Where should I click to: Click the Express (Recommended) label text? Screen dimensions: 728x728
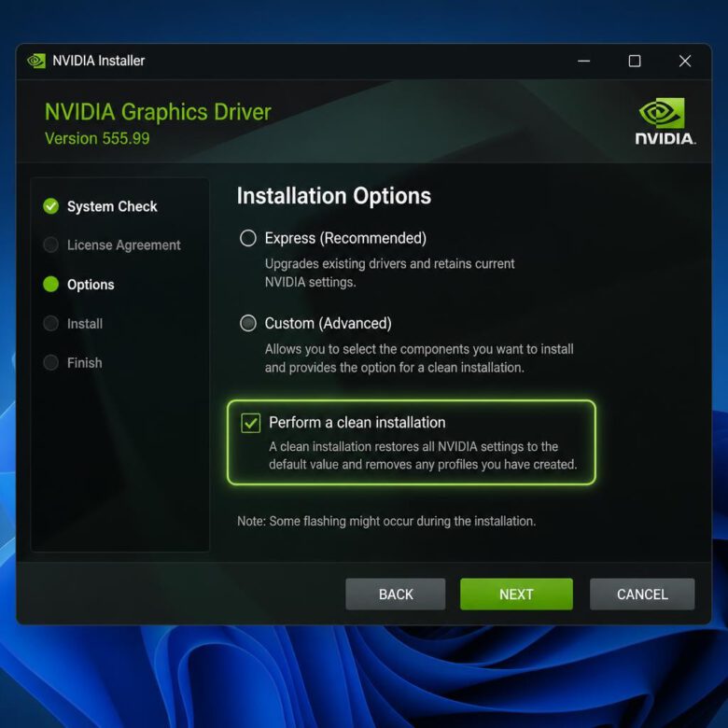pos(345,238)
